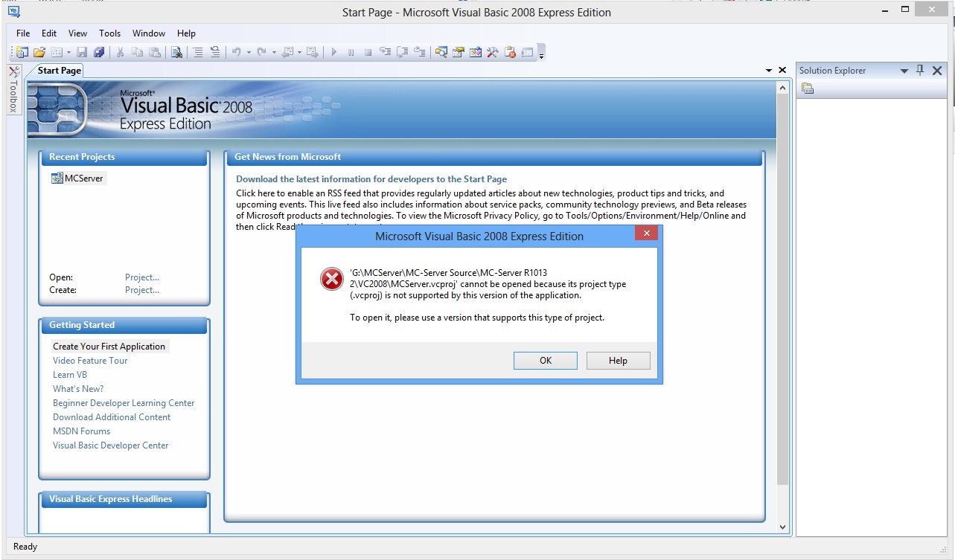Toggle the Solution Explorer auto-hide pin
The image size is (955, 560).
(x=920, y=70)
